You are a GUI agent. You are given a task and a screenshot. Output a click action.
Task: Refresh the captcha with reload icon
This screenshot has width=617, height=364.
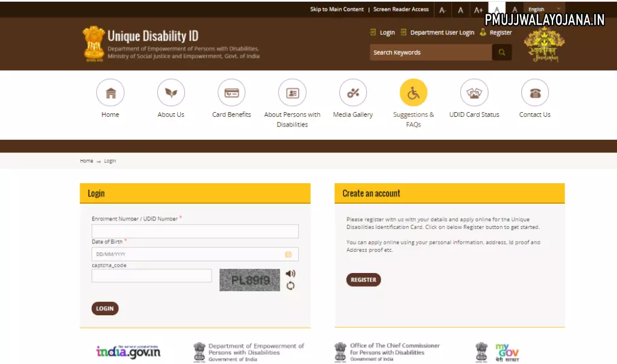click(x=290, y=286)
